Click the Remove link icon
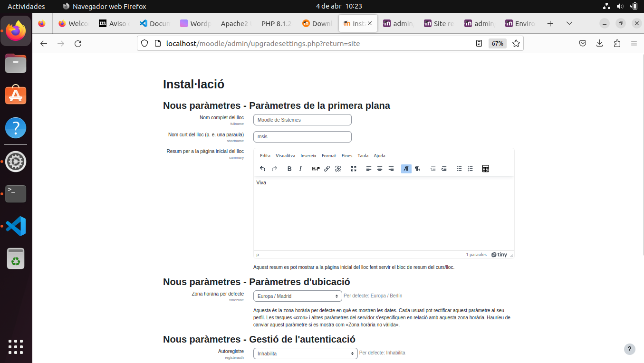The image size is (644, 363). [338, 168]
